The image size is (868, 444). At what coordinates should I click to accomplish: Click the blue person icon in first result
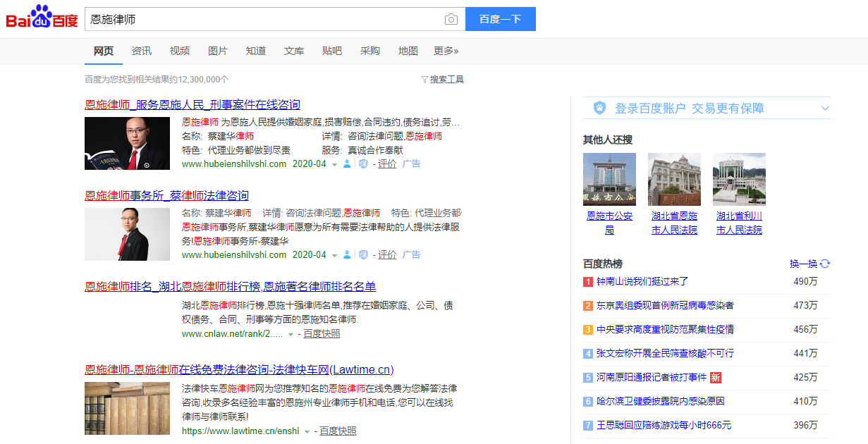click(347, 164)
